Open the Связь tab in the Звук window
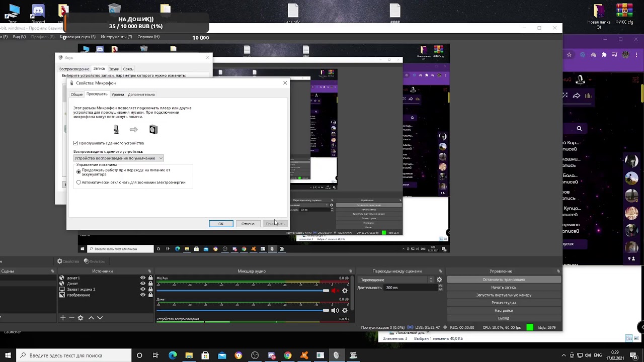The image size is (644, 362). [128, 69]
